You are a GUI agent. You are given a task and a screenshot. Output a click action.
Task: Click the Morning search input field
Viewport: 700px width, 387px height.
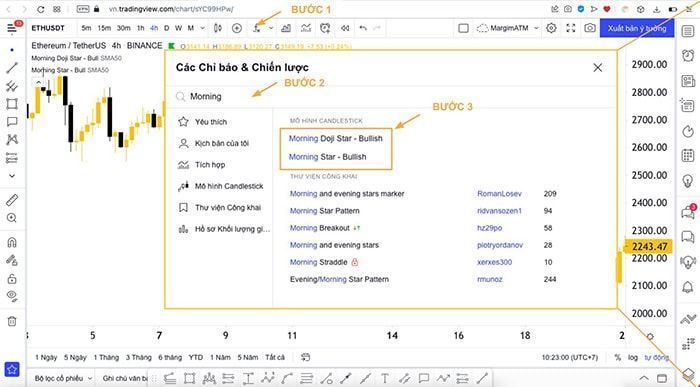pos(391,96)
